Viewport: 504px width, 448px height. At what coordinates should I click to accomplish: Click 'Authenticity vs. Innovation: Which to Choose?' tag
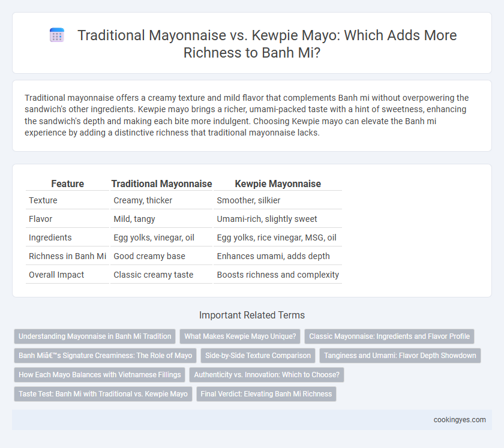coord(267,375)
